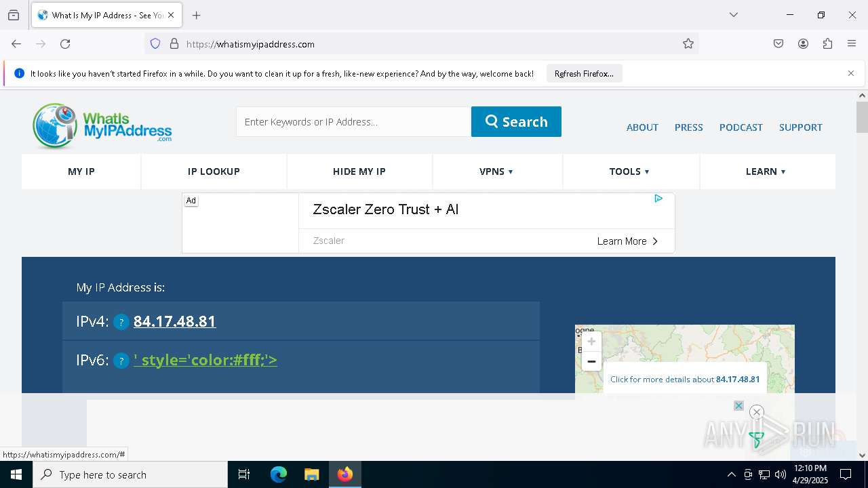Open Windows Start menu
Viewport: 868px width, 488px height.
16,474
